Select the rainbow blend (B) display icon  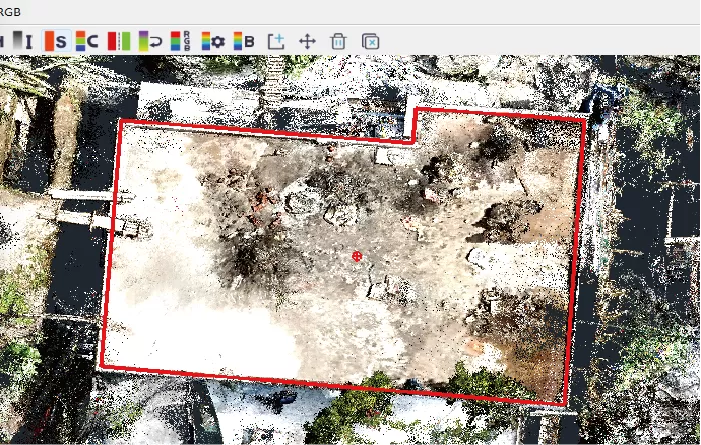point(244,41)
